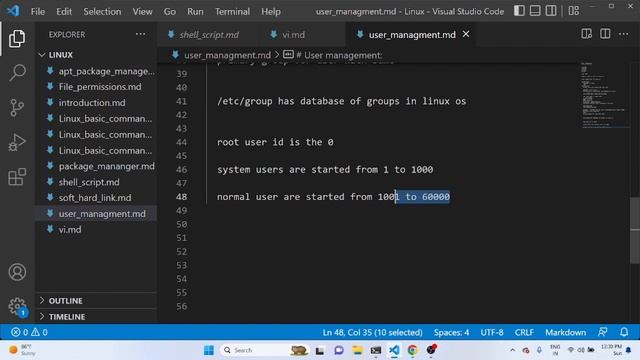Click line number 50 in gutter

182,224
